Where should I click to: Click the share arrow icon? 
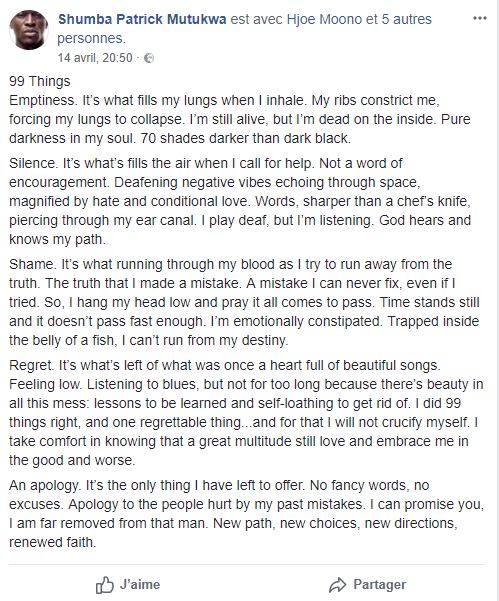337,585
